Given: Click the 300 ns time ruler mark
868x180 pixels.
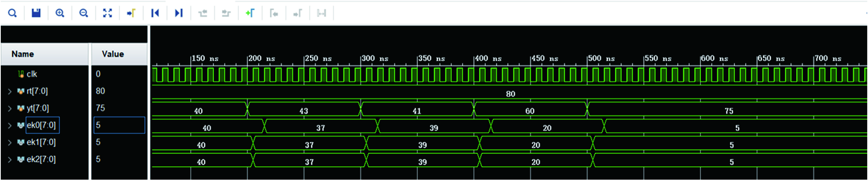Looking at the screenshot, I should coord(375,58).
